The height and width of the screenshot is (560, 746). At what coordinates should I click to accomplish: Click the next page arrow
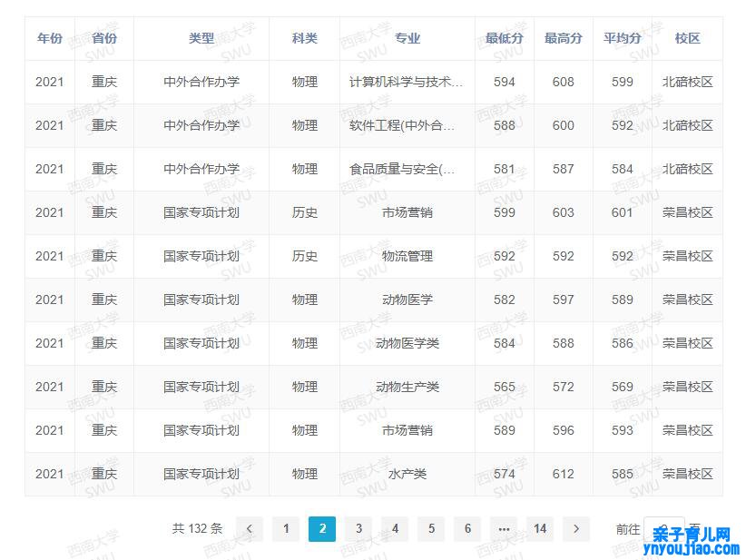577,529
